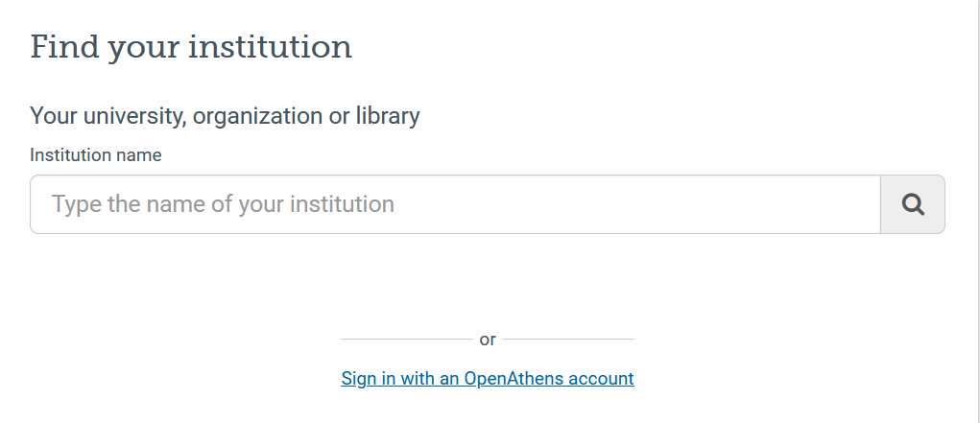Click the 'or' divider text
The image size is (980, 423).
point(488,340)
